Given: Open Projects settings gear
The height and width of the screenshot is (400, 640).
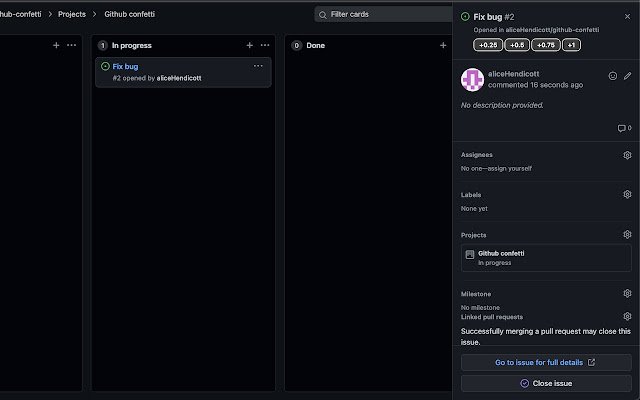Looking at the screenshot, I should click(627, 234).
